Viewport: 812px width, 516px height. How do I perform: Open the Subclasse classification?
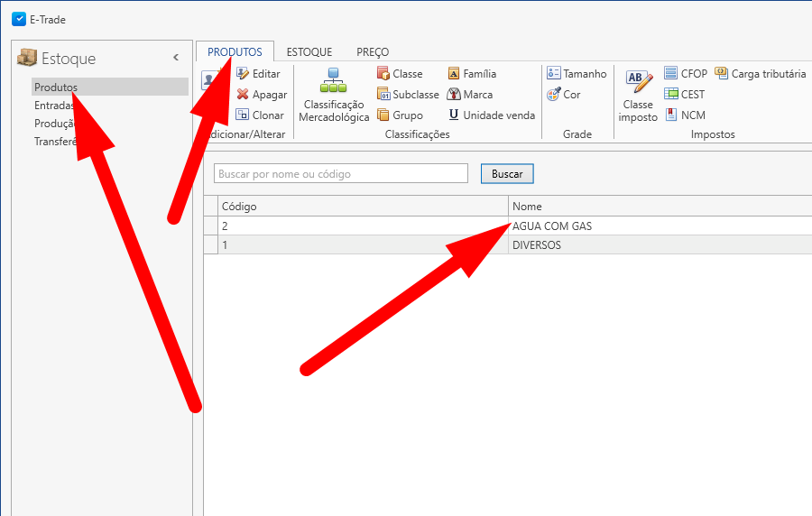tap(384, 95)
